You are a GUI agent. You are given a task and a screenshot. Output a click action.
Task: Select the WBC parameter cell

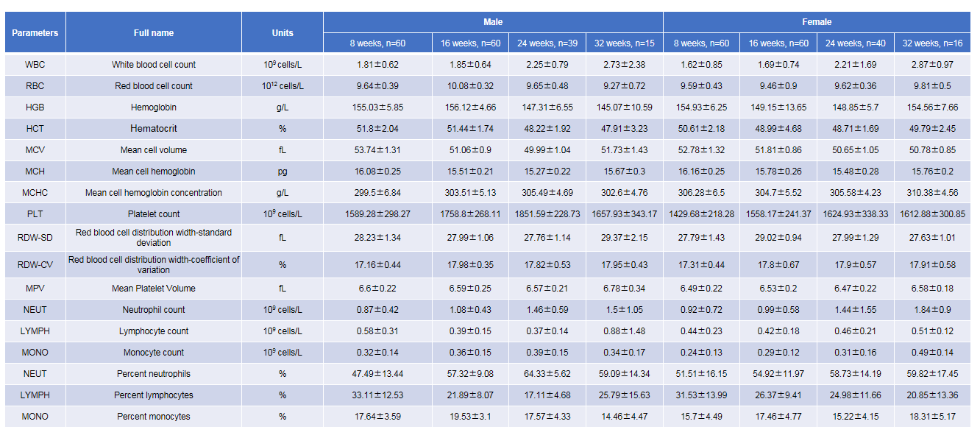pyautogui.click(x=35, y=65)
